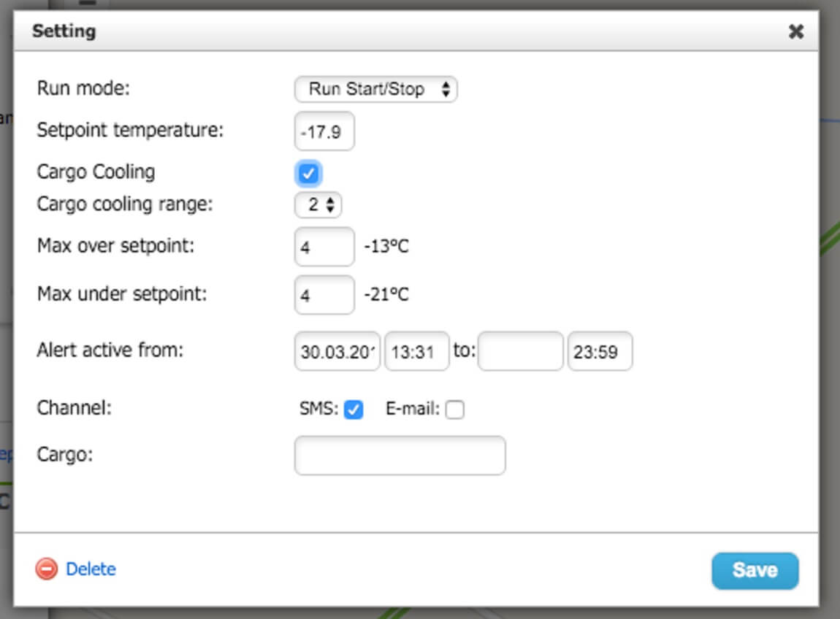Open the Run mode dropdown
Image resolution: width=840 pixels, height=619 pixels.
coord(375,90)
